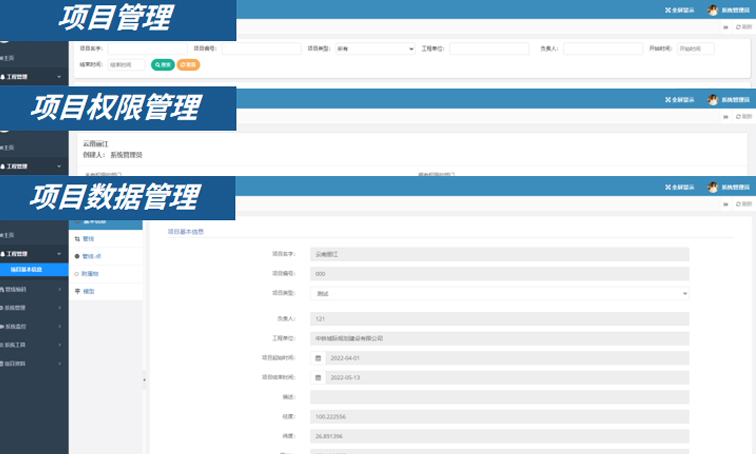
Task: Click fullscreen icon in the permission panel header
Action: 668,100
